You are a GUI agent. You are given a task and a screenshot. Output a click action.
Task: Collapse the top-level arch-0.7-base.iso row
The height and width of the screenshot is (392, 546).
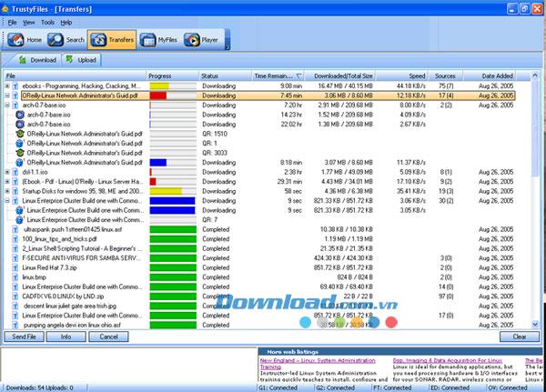(7, 106)
